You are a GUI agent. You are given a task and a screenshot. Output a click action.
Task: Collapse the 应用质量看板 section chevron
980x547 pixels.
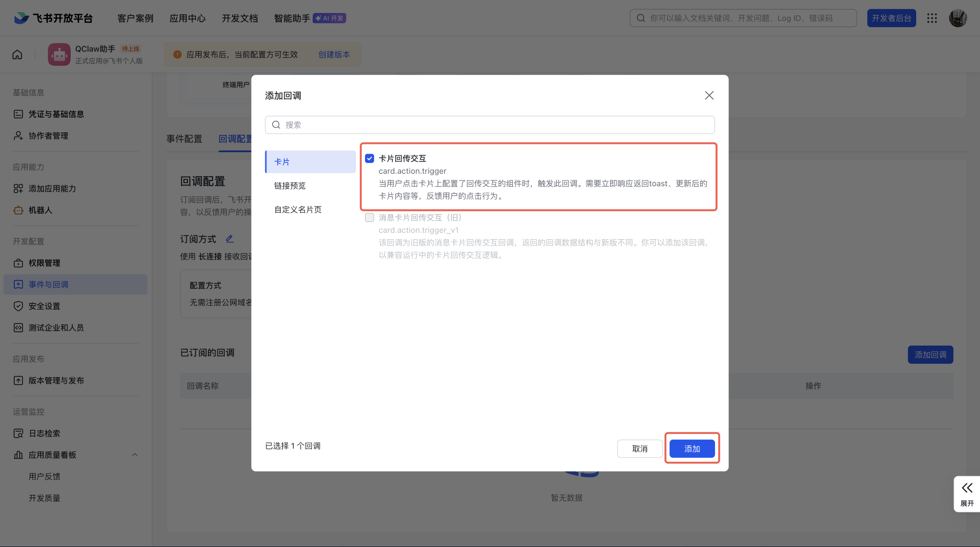tap(134, 455)
